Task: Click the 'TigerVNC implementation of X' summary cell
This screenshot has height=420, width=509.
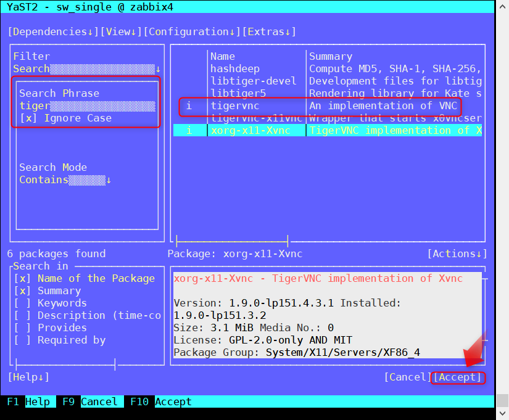Action: (x=395, y=131)
